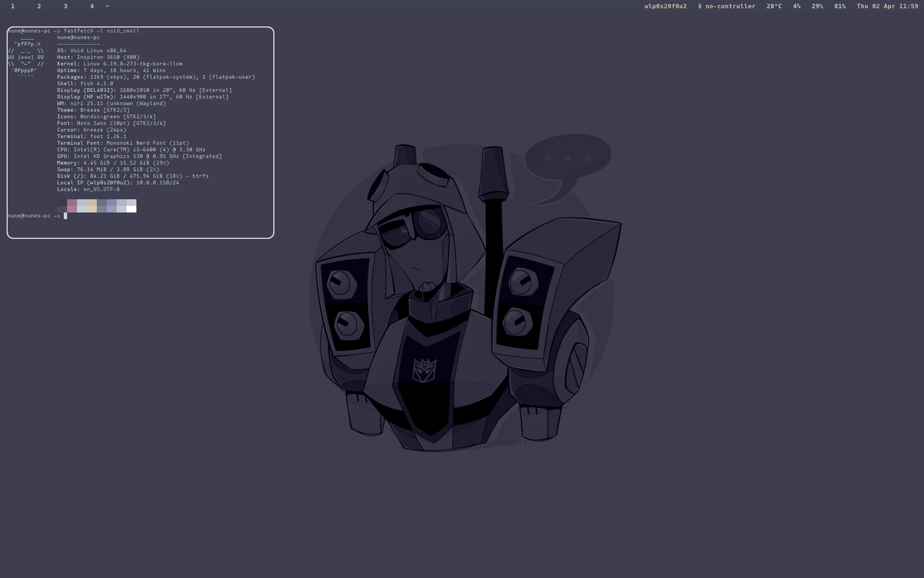Click the Host: Inspiron 3650 line

pyautogui.click(x=98, y=57)
